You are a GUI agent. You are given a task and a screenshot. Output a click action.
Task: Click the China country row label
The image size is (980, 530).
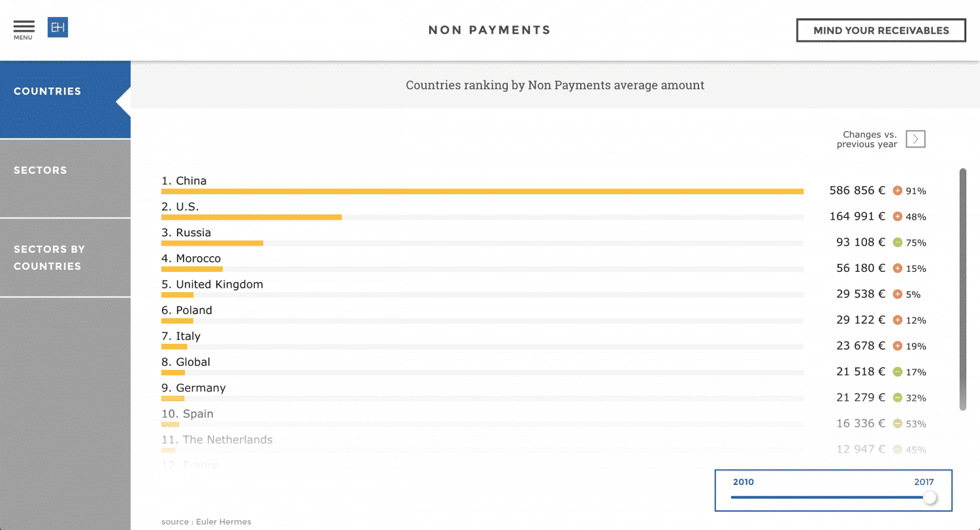[x=184, y=181]
